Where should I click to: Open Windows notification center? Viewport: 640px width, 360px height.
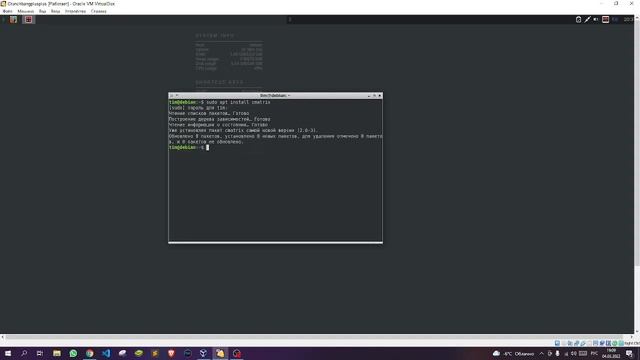tap(629, 353)
